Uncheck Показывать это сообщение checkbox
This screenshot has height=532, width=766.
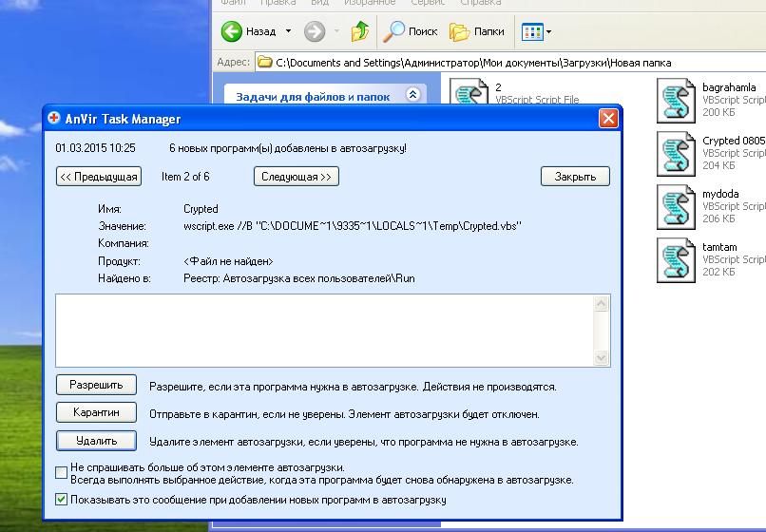61,500
